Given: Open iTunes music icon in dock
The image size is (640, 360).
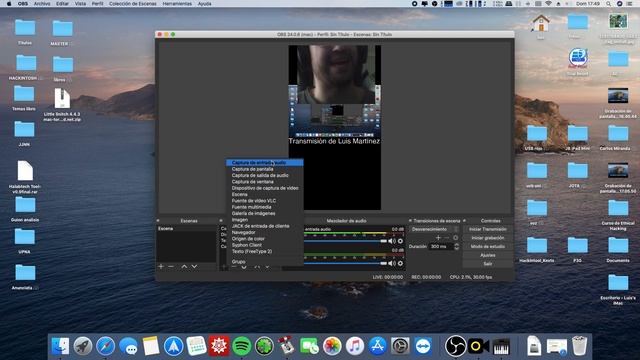Looking at the screenshot, I should [x=355, y=346].
